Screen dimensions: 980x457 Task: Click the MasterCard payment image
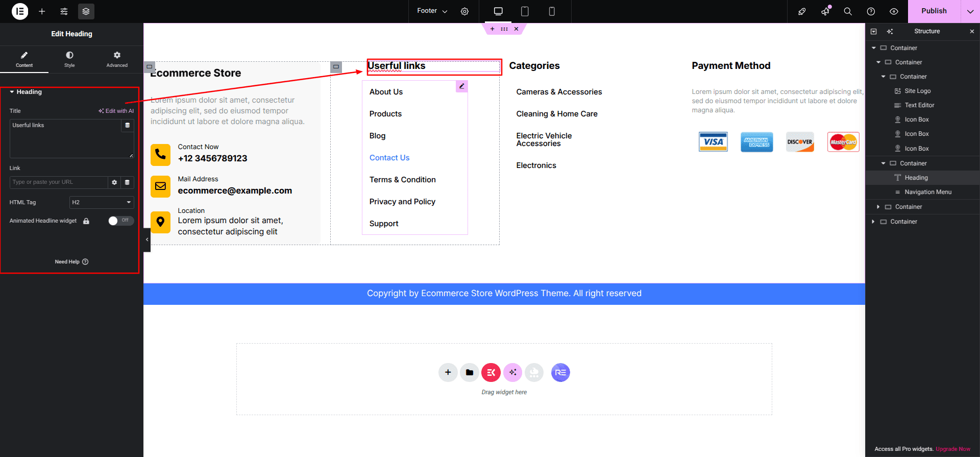[843, 142]
